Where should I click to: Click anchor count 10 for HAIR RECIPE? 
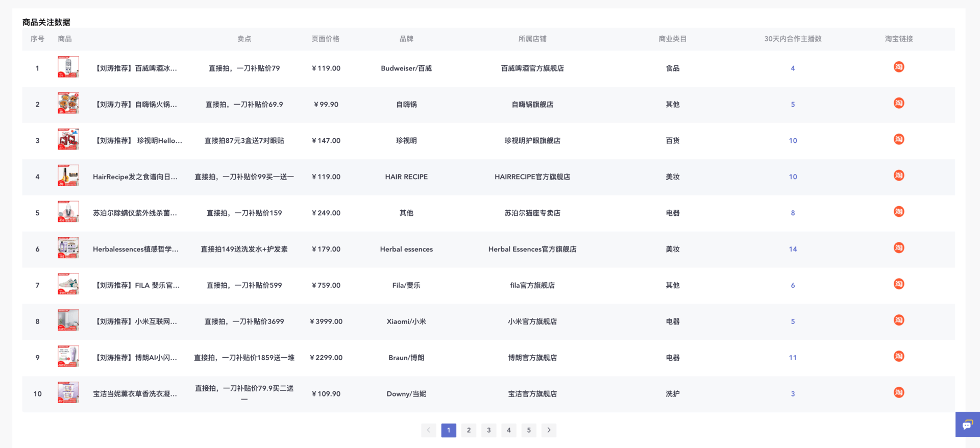coord(793,177)
